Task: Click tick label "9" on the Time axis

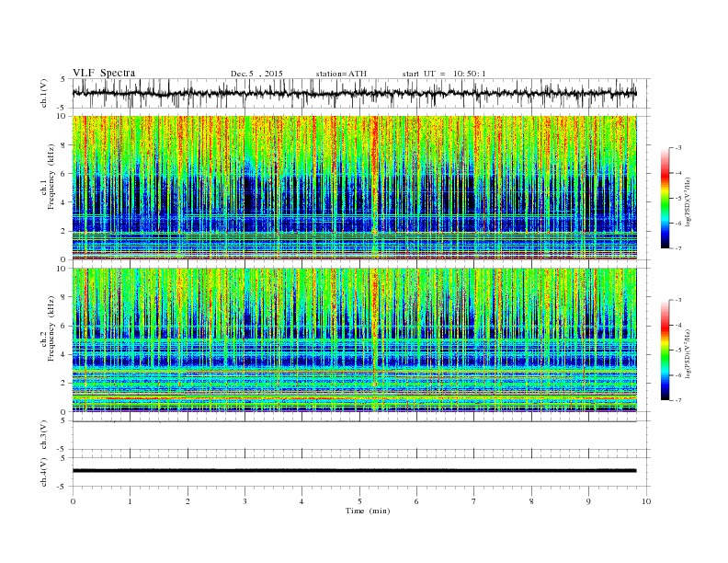Action: 588,501
